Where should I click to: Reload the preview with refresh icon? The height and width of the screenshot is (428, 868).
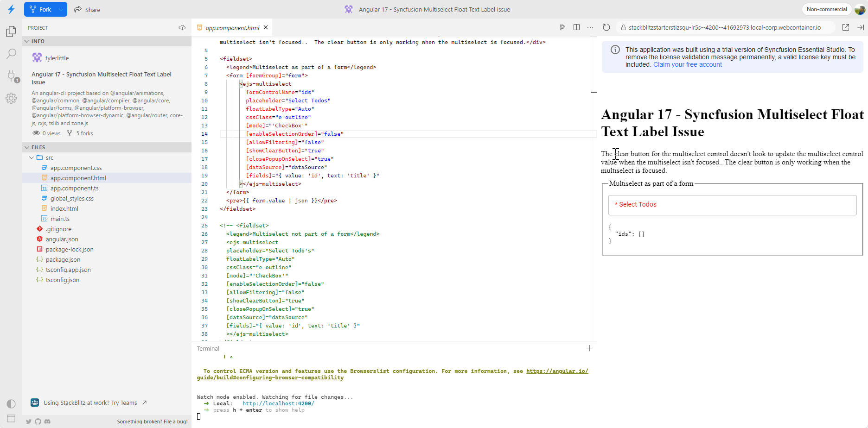606,27
